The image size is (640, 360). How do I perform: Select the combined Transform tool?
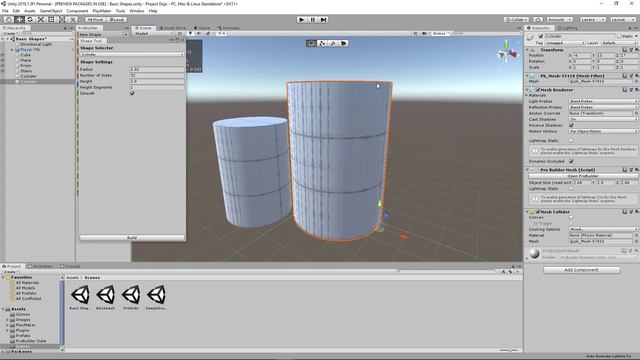coord(62,19)
